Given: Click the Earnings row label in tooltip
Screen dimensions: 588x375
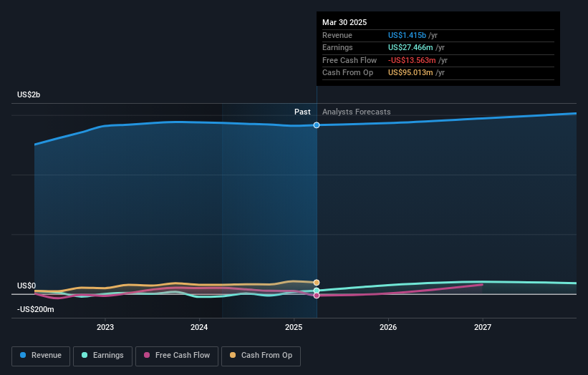Looking at the screenshot, I should (x=337, y=47).
